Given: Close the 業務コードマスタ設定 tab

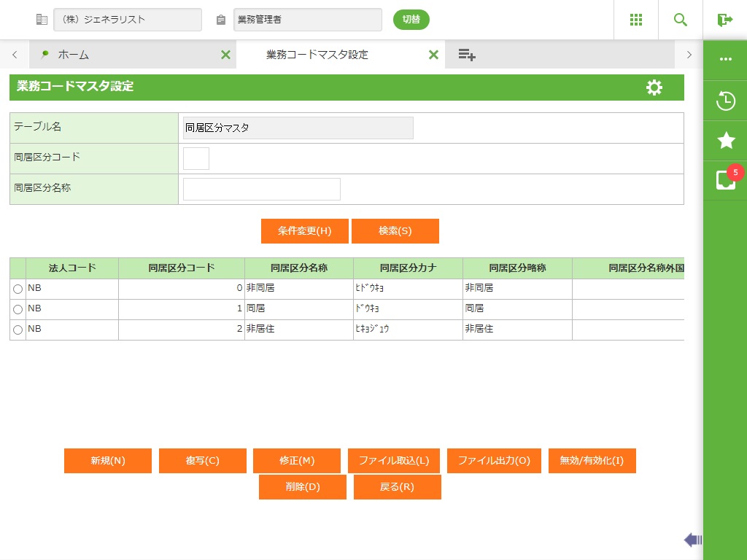Looking at the screenshot, I should (x=433, y=55).
